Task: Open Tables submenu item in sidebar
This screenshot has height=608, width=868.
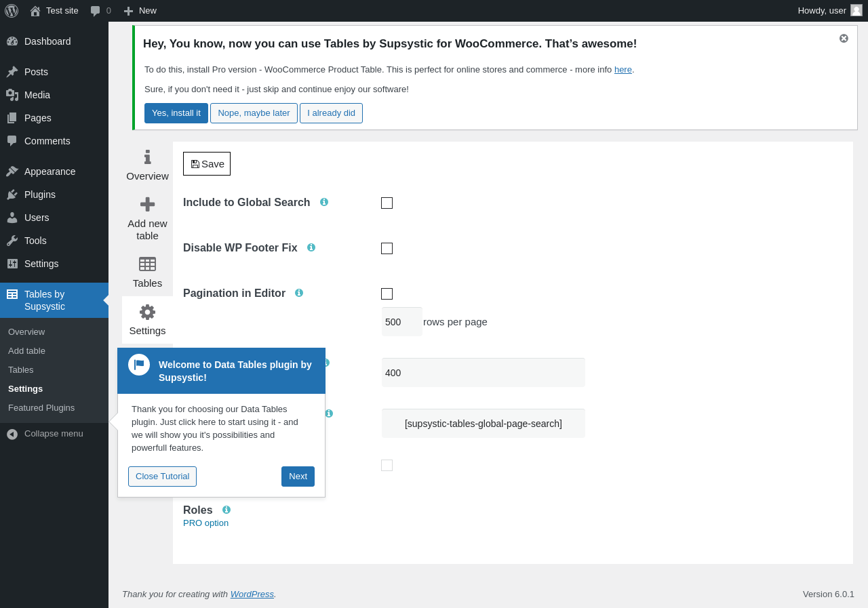Action: click(21, 370)
